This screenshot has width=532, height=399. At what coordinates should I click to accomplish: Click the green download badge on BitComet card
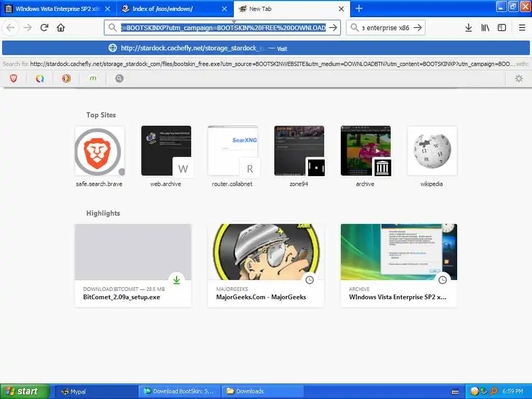click(x=177, y=280)
